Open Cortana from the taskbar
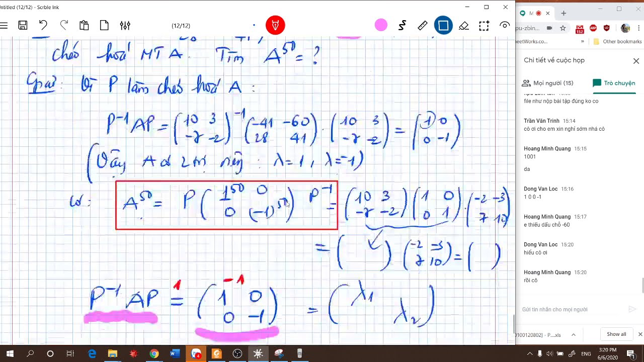Viewport: 644px width, 362px height. 50,353
